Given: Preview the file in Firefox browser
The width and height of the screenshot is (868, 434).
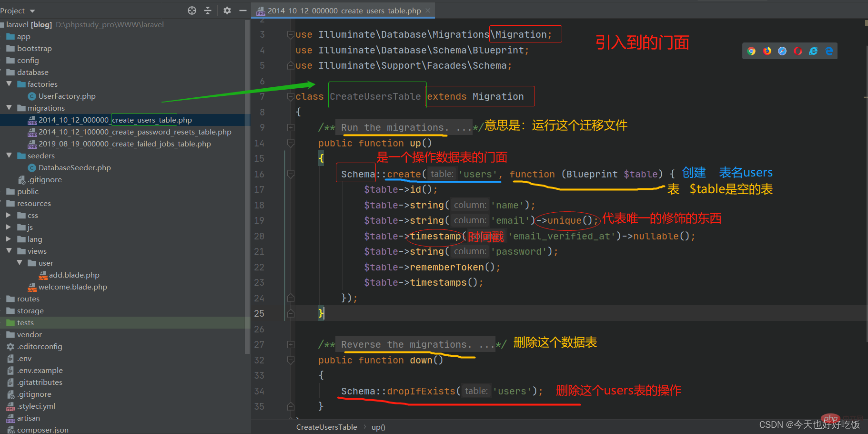Looking at the screenshot, I should point(767,51).
